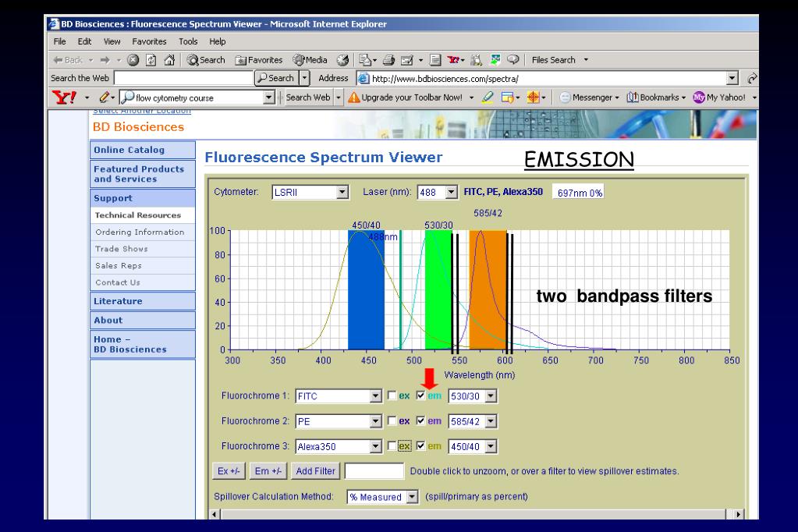Open the Favorites toolbar button
798x532 pixels.
(258, 60)
